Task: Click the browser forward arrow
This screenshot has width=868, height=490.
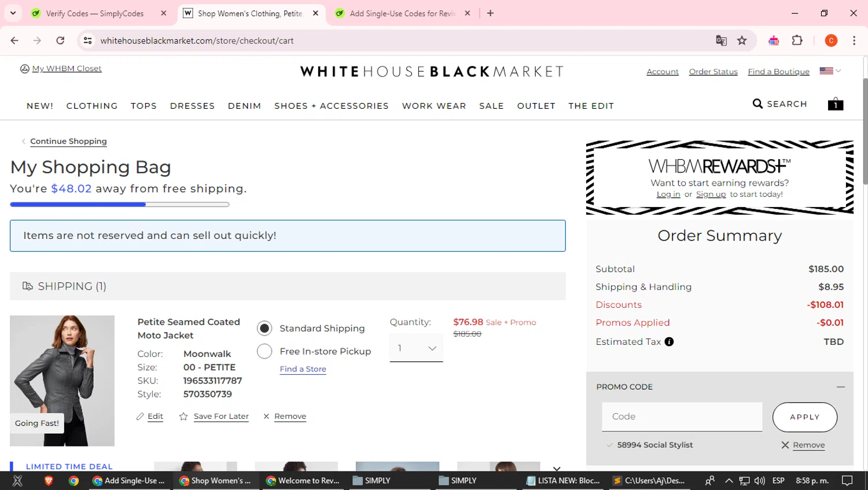Action: coord(37,40)
